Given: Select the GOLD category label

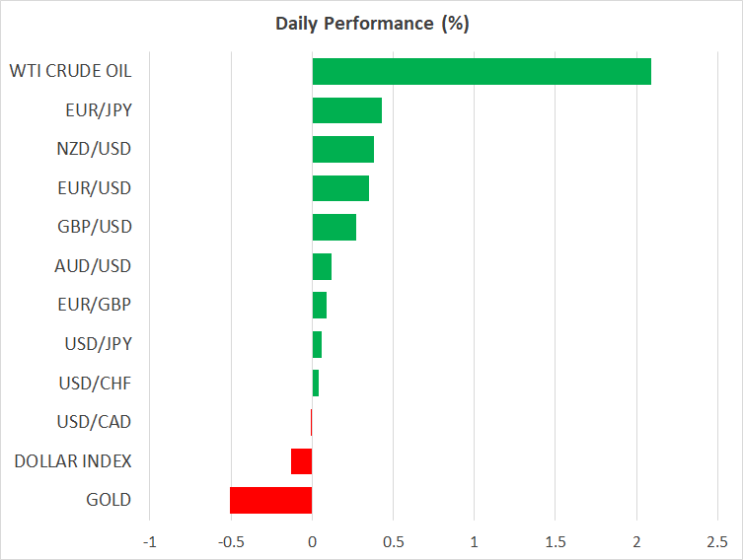Looking at the screenshot, I should (x=109, y=500).
